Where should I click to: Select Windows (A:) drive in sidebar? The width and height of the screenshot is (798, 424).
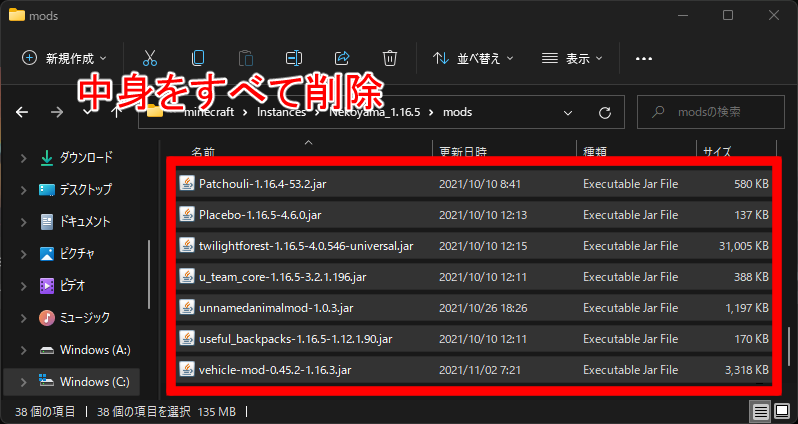click(84, 350)
